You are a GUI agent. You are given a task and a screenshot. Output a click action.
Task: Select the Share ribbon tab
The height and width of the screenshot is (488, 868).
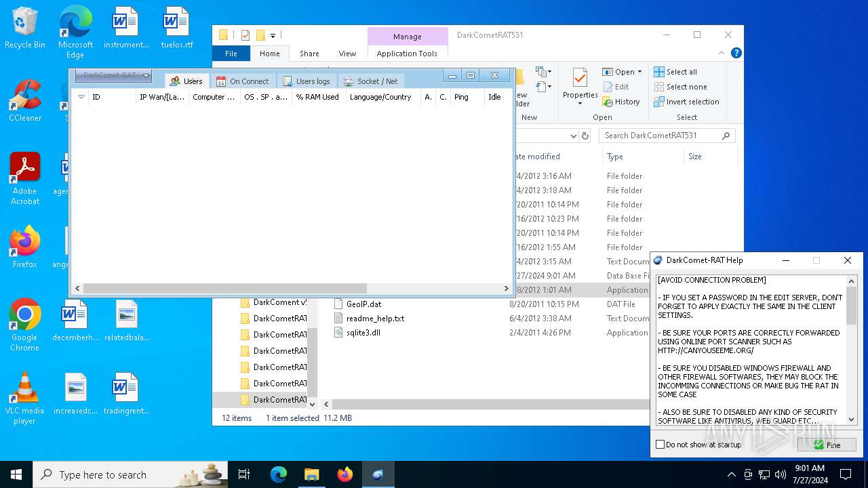click(309, 54)
